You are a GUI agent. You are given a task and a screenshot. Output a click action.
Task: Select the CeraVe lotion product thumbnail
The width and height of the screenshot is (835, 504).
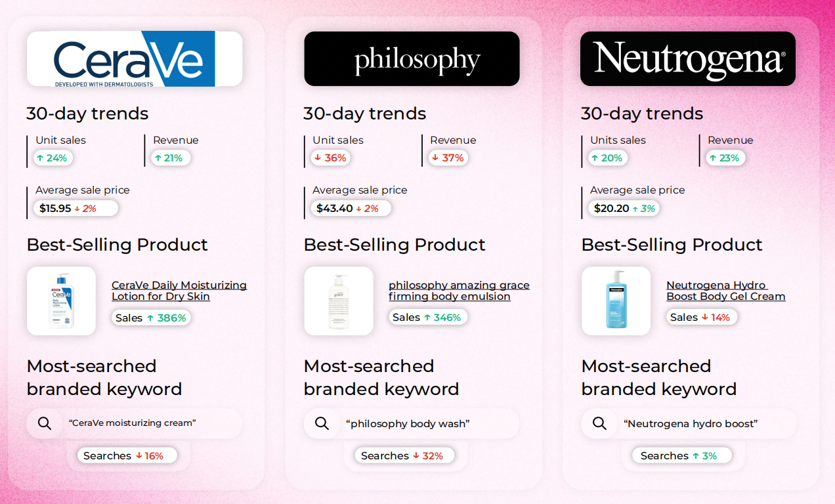tap(61, 301)
